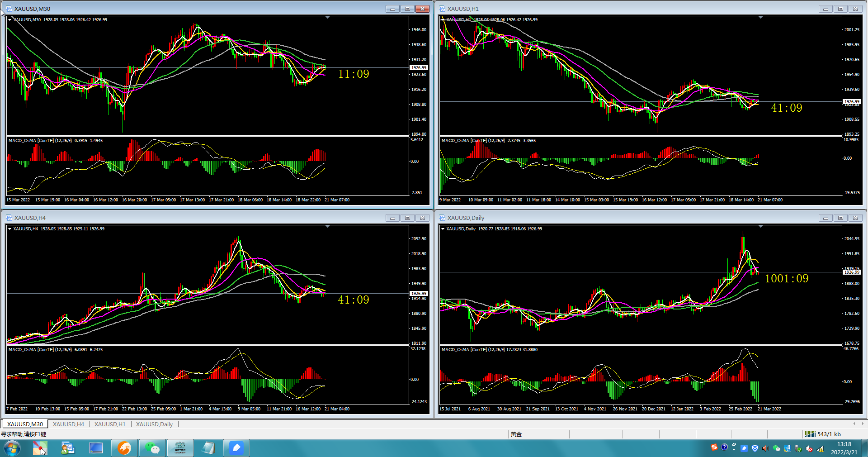The height and width of the screenshot is (457, 868).
Task: Switch to the XAUUSD,H4 tab
Action: [x=68, y=424]
